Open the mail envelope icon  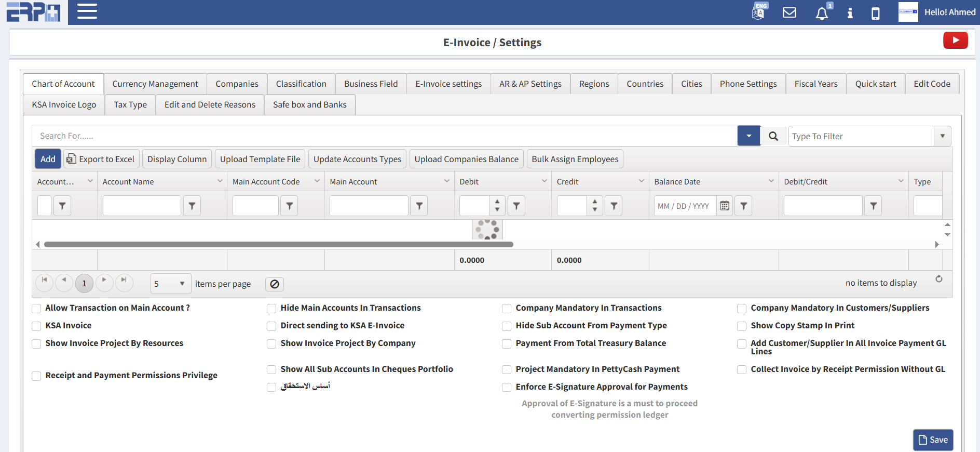(789, 12)
